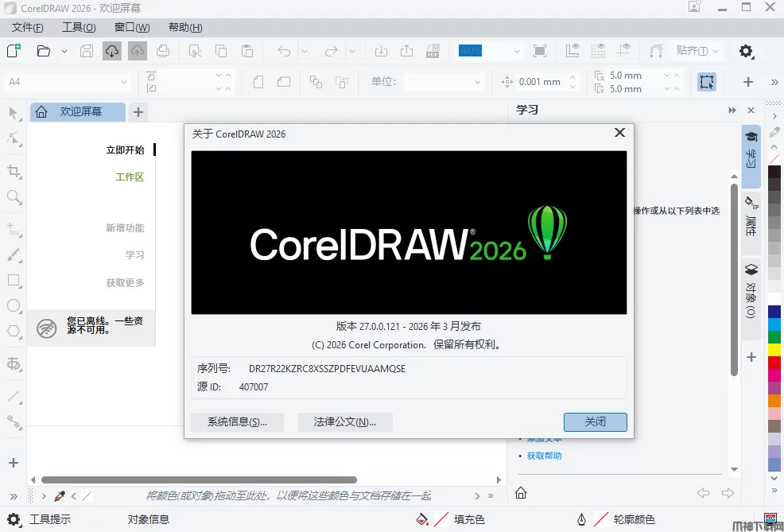The image size is (784, 532).
Task: Open the 文件 menu
Action: click(28, 27)
